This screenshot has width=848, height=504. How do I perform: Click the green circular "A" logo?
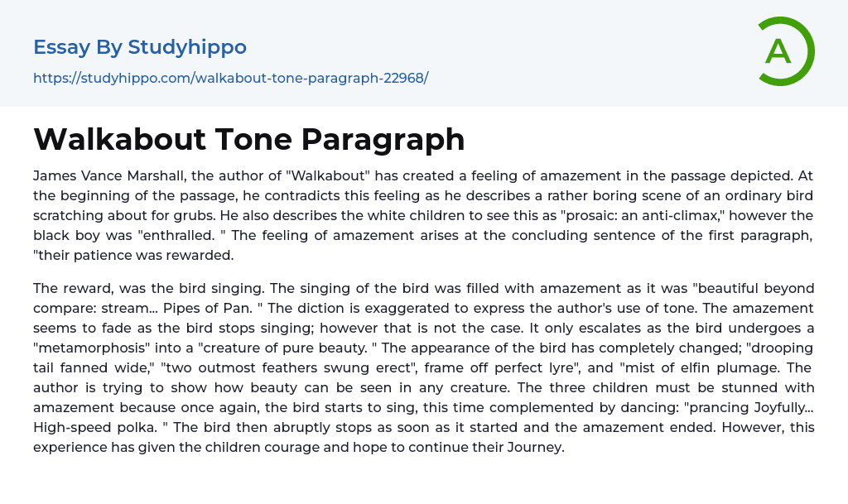[786, 51]
